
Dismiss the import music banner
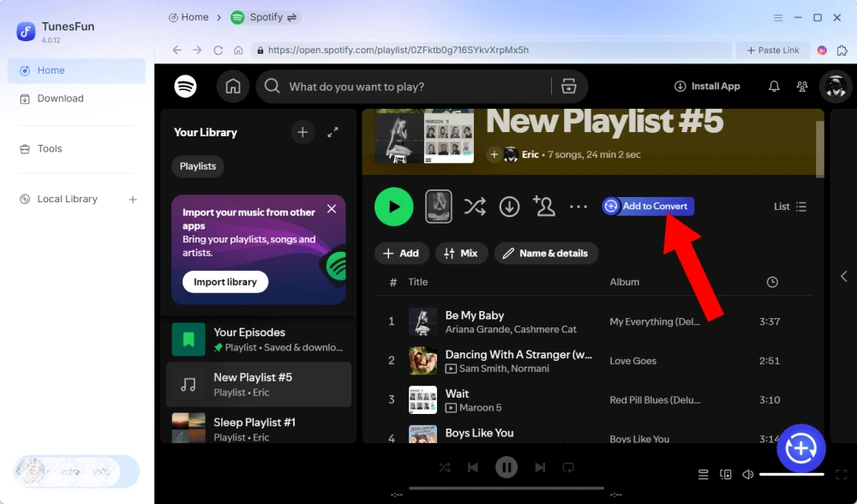click(332, 209)
